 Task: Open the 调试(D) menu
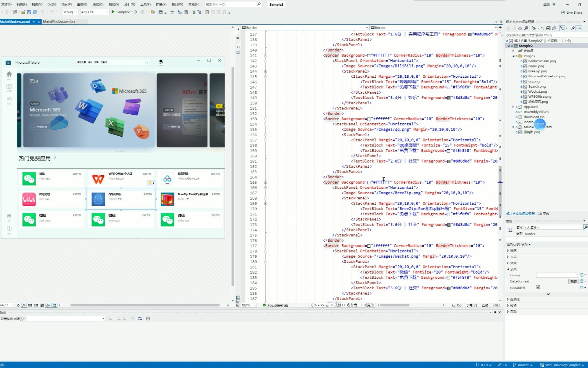tap(98, 4)
